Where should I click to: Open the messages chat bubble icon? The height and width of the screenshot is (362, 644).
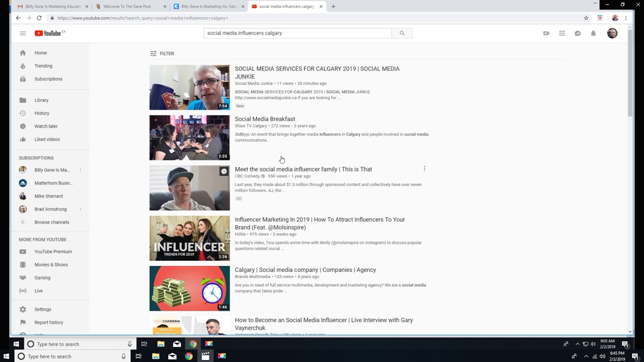click(x=578, y=33)
